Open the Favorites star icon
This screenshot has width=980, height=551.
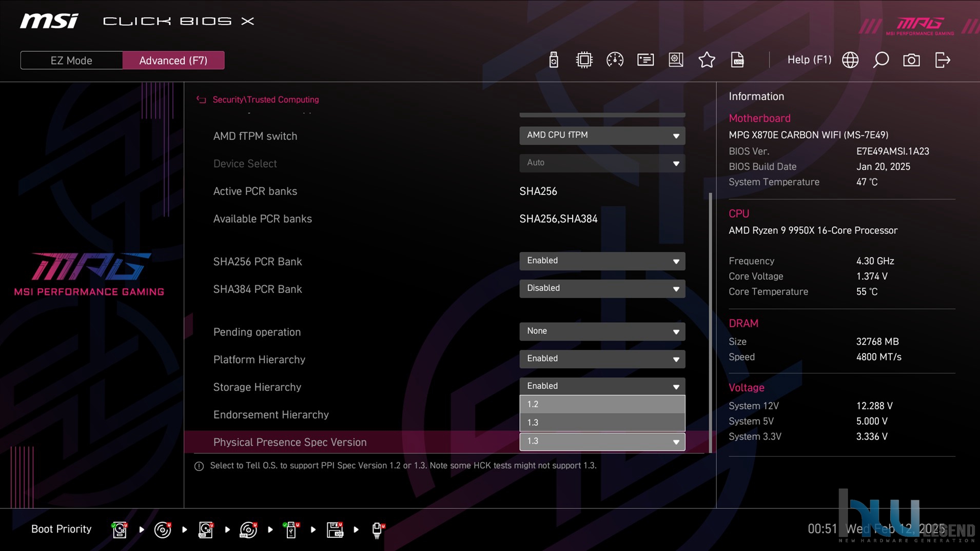(707, 60)
